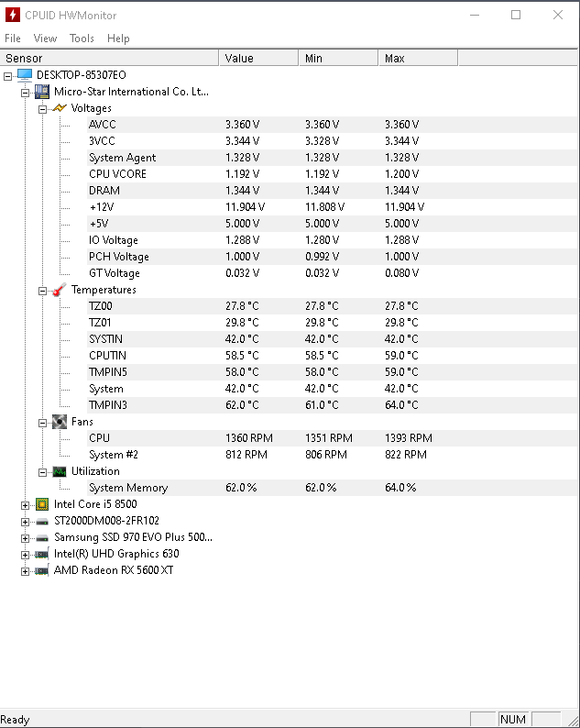Select the CPU VCORE row
Screen dimensions: 580x728
coord(333,174)
